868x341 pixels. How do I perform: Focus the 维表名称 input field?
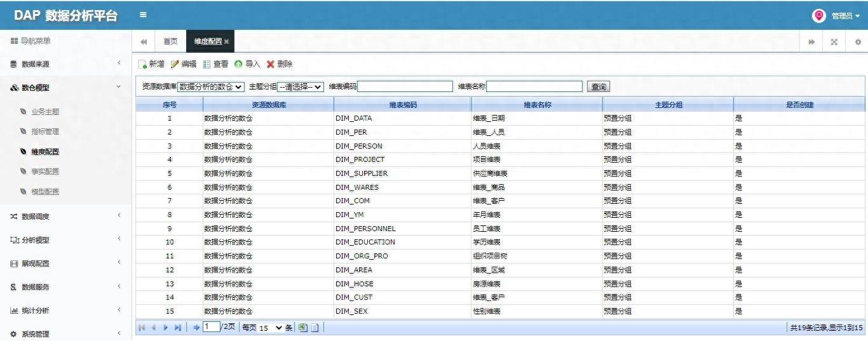[534, 86]
